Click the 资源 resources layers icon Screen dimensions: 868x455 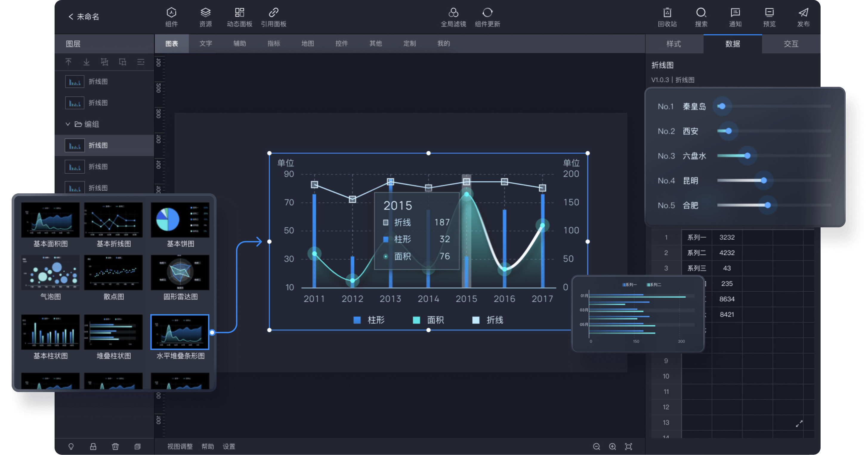tap(205, 13)
